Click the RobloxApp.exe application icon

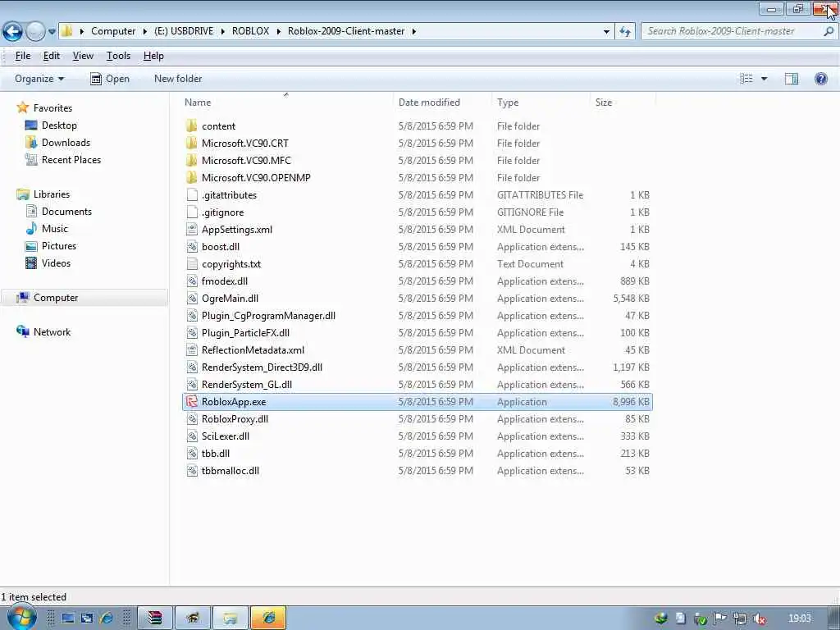[x=192, y=401]
